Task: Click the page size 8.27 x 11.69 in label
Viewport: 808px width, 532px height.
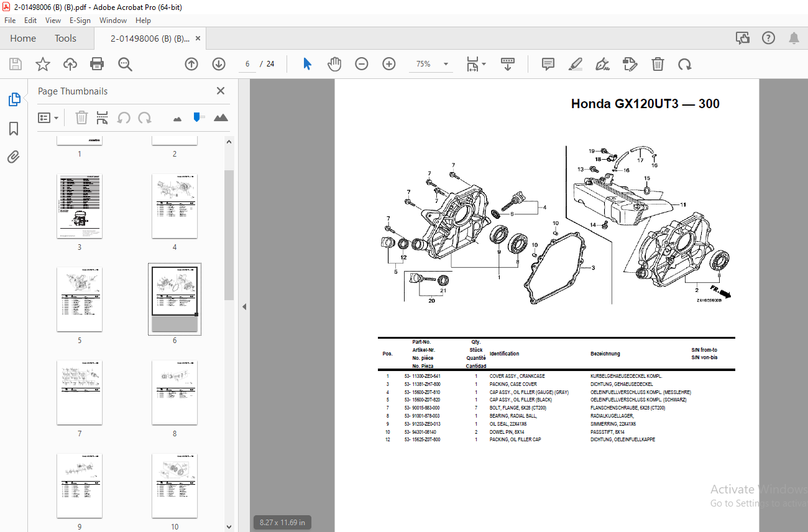Action: pos(282,523)
